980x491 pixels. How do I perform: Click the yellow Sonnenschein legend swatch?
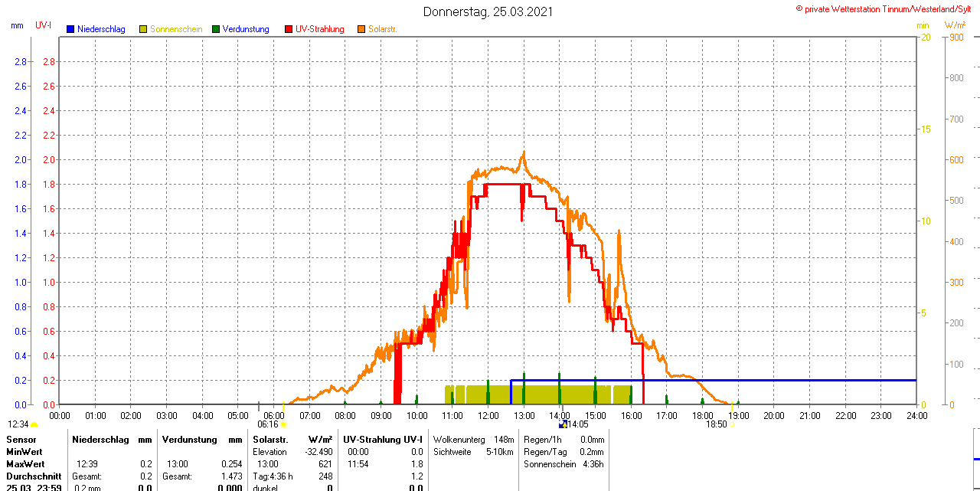(143, 29)
